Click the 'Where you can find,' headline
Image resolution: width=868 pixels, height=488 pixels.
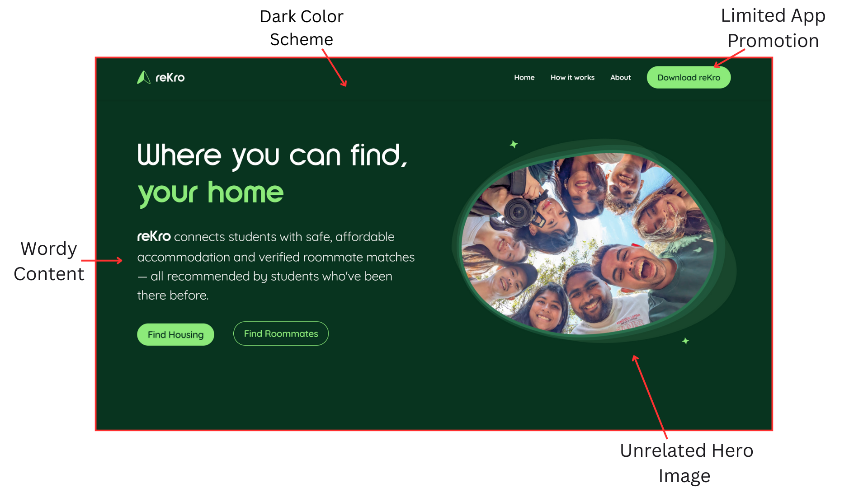click(x=272, y=155)
